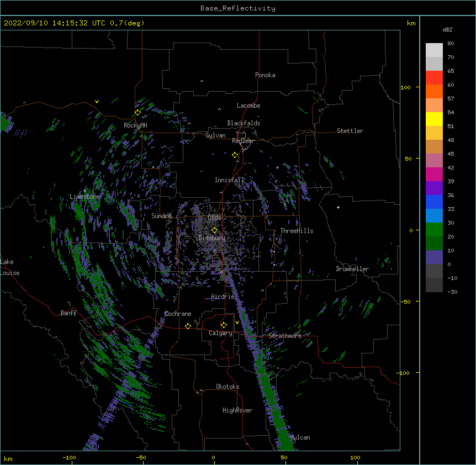Click the yellow diamond marker near RockyMH
The image size is (476, 465).
point(137,112)
